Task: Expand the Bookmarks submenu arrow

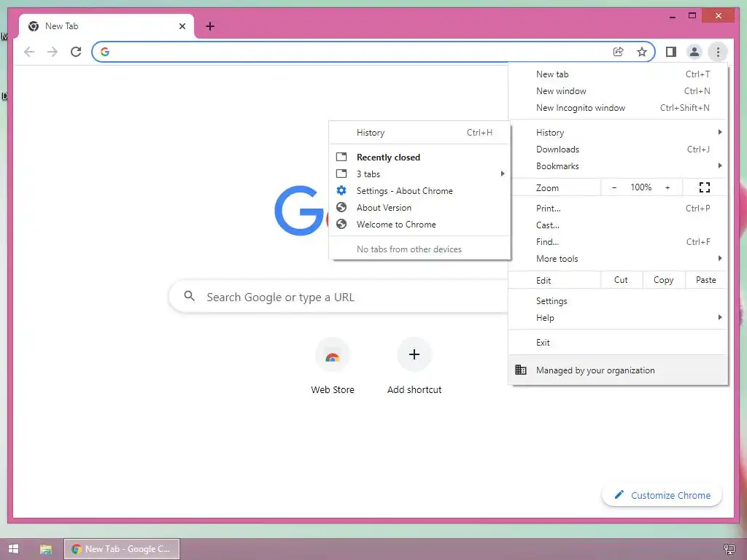Action: point(720,166)
